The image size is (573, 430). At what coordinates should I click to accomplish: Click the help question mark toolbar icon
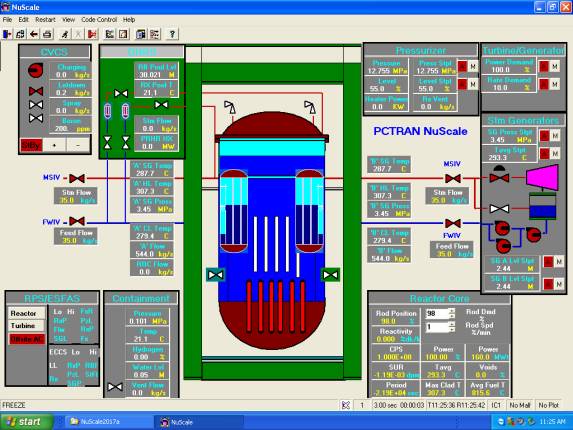[x=172, y=34]
